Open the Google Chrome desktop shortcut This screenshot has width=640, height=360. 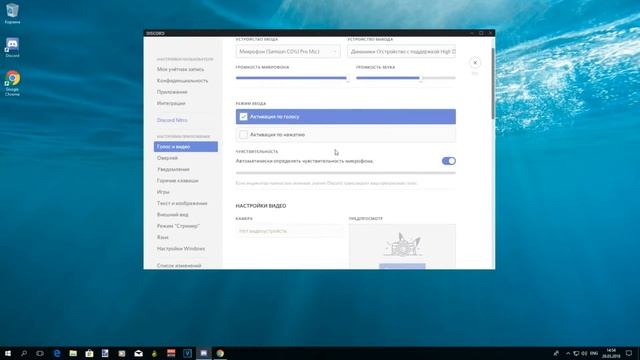(12, 83)
